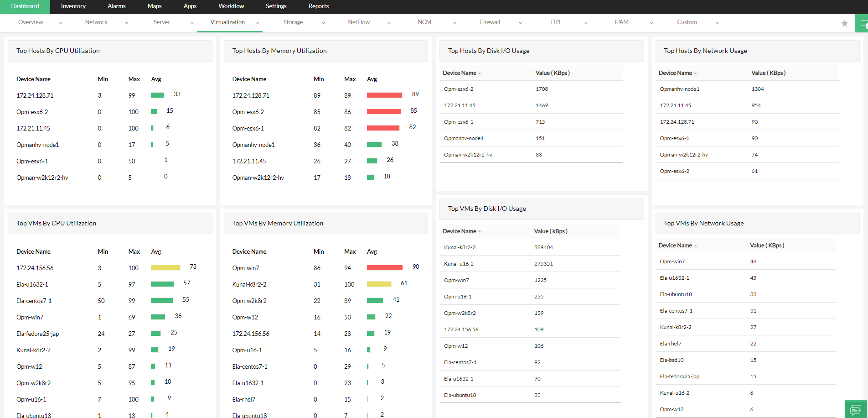Expand the Virtualization tab dropdown arrow
Viewport: 868px width, 418px height.
click(x=258, y=23)
